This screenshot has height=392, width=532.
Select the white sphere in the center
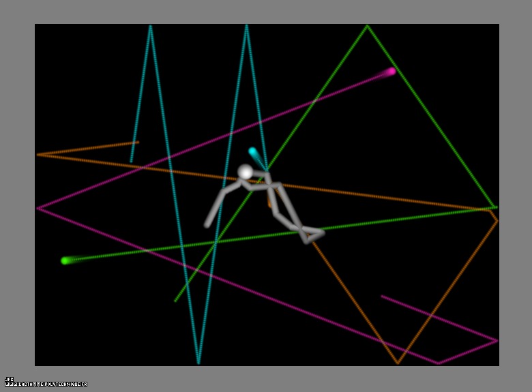click(245, 172)
